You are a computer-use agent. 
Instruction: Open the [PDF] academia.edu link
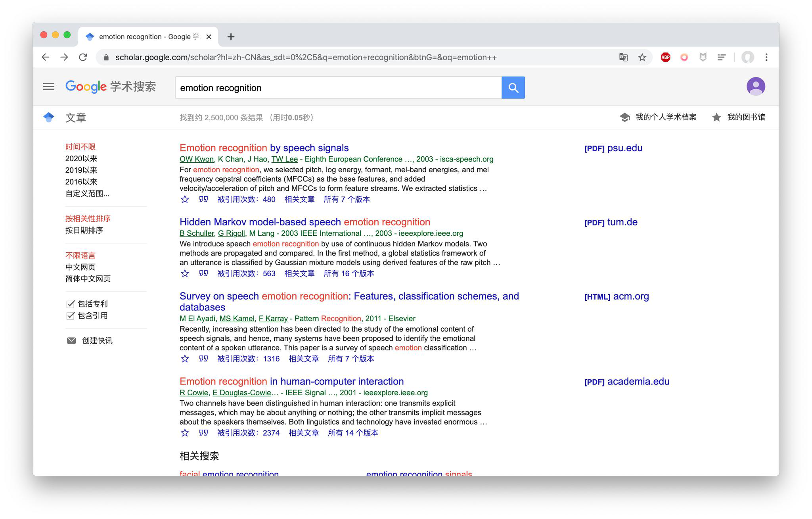point(627,382)
